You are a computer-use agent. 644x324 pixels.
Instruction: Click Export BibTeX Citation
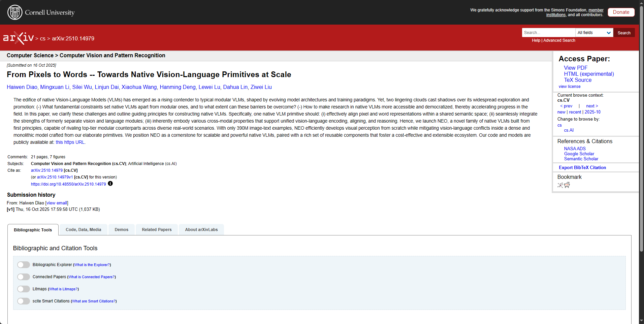pos(582,167)
